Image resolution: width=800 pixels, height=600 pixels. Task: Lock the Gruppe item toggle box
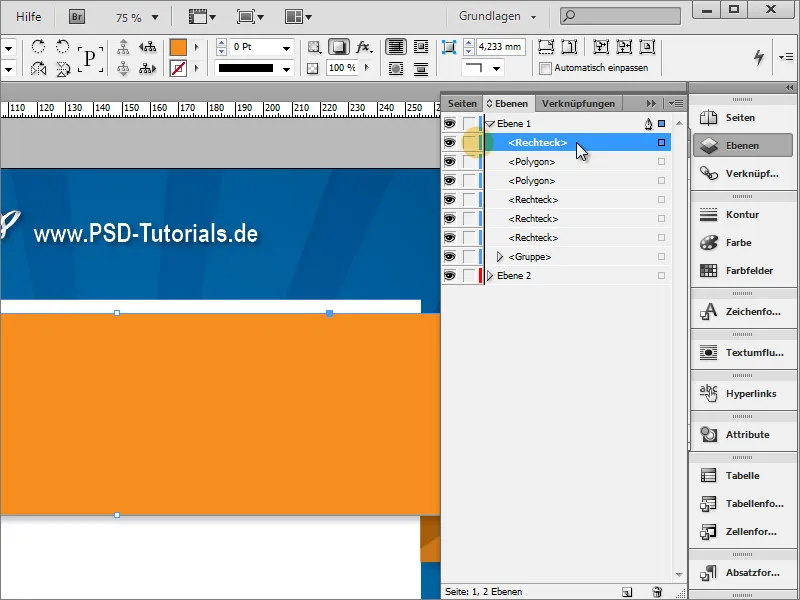tap(469, 257)
